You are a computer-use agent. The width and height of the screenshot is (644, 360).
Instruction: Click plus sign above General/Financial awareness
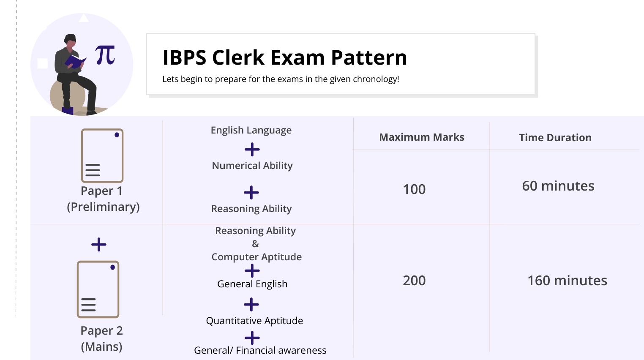click(x=252, y=338)
